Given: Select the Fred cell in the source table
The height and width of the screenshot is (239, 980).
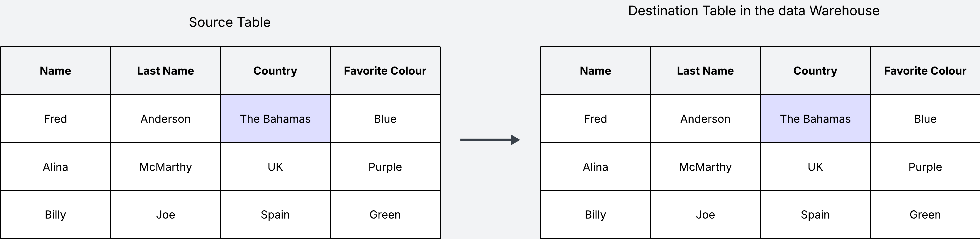Looking at the screenshot, I should pos(55,119).
